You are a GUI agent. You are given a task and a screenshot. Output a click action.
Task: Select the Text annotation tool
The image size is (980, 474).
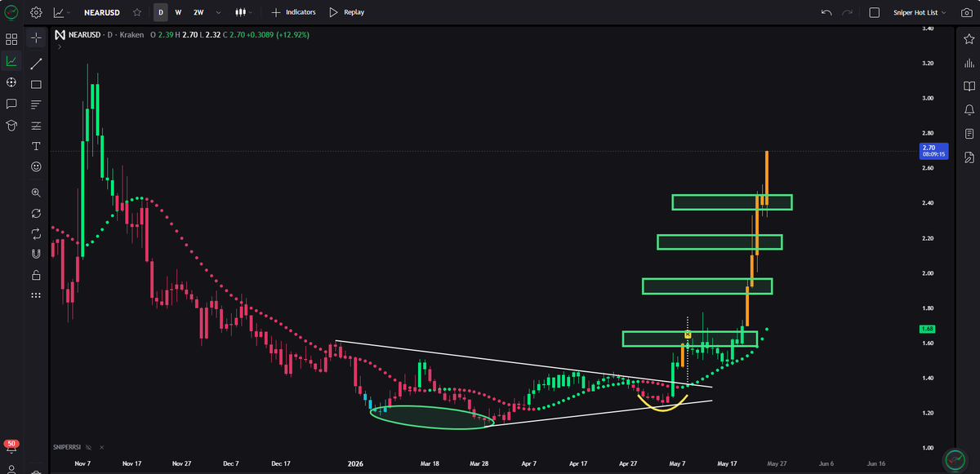(36, 146)
